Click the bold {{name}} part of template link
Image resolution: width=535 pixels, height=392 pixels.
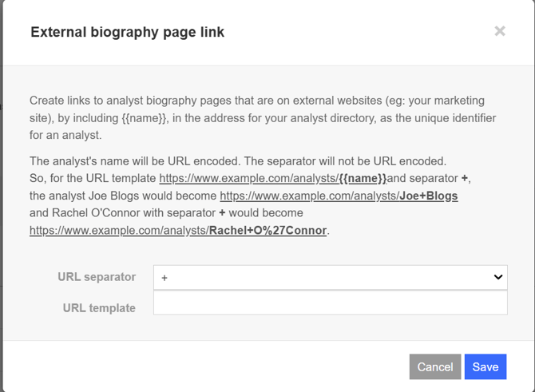[363, 178]
